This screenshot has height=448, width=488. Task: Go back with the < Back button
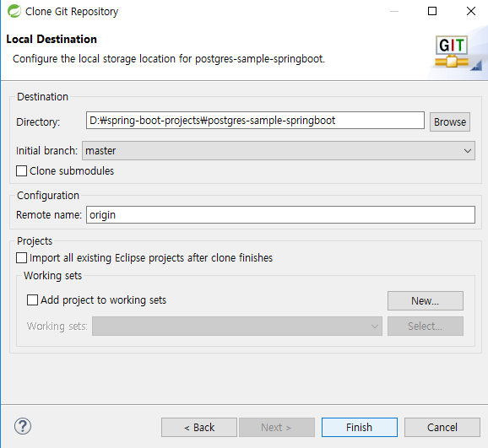click(x=199, y=427)
